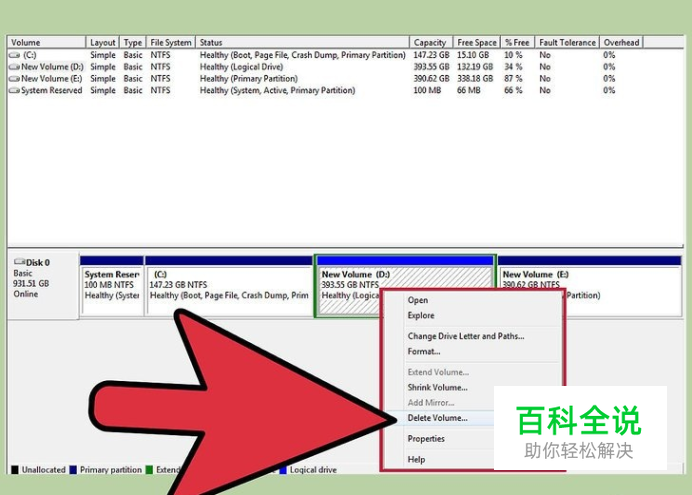Click the Healthy (Logical Drive) status cell

(x=241, y=67)
